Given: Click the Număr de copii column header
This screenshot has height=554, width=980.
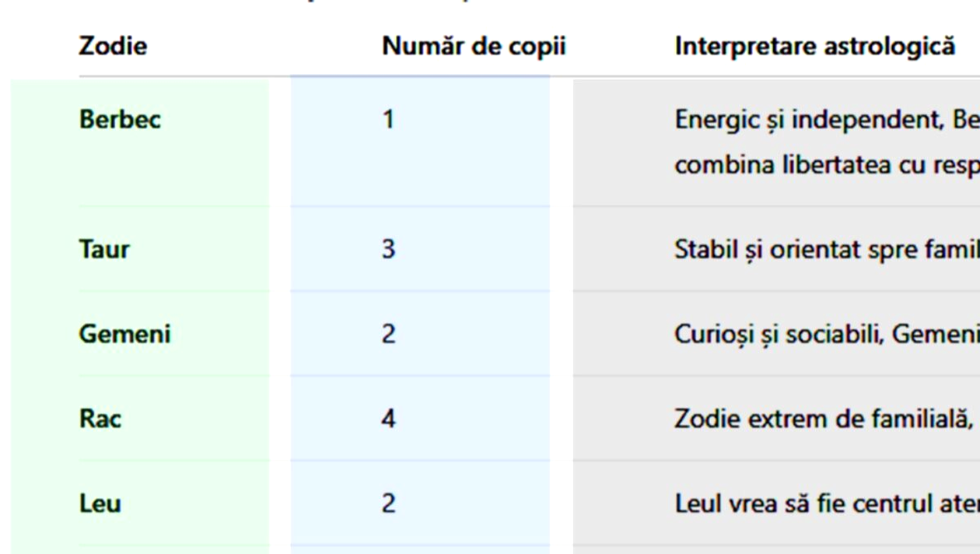Looking at the screenshot, I should point(473,47).
